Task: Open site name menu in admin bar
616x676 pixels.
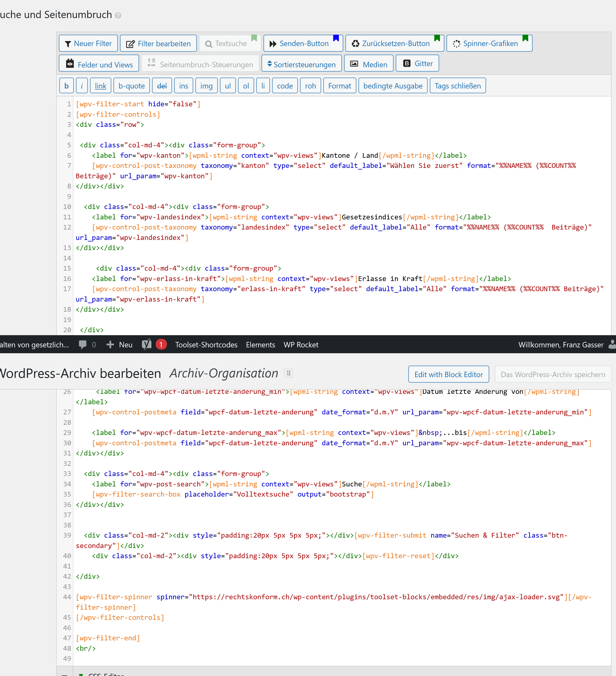Action: [x=35, y=345]
